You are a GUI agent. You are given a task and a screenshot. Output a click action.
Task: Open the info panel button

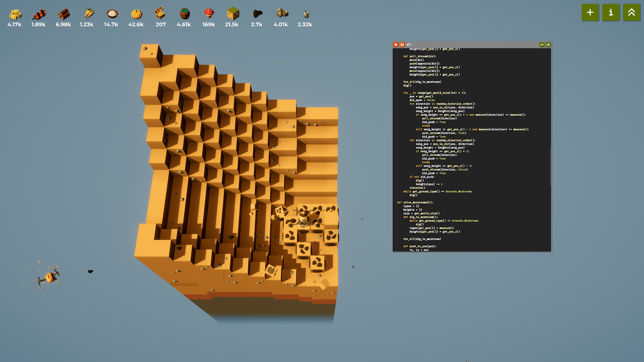coord(611,12)
